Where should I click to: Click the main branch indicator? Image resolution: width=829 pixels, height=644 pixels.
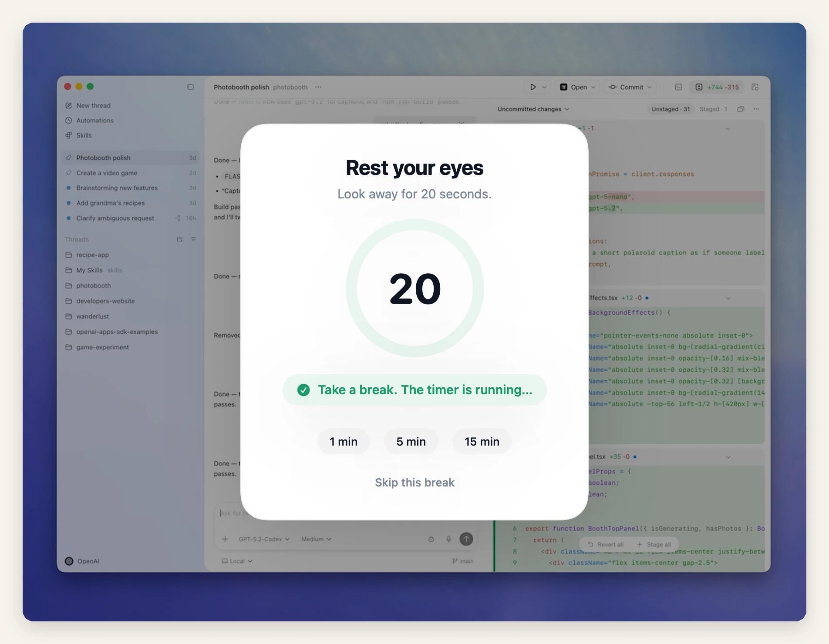tap(463, 561)
